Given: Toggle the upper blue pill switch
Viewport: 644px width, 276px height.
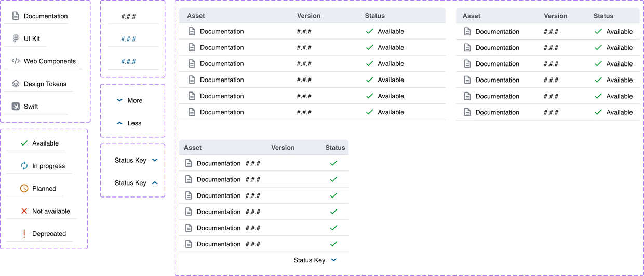Looking at the screenshot, I should click(x=128, y=38).
